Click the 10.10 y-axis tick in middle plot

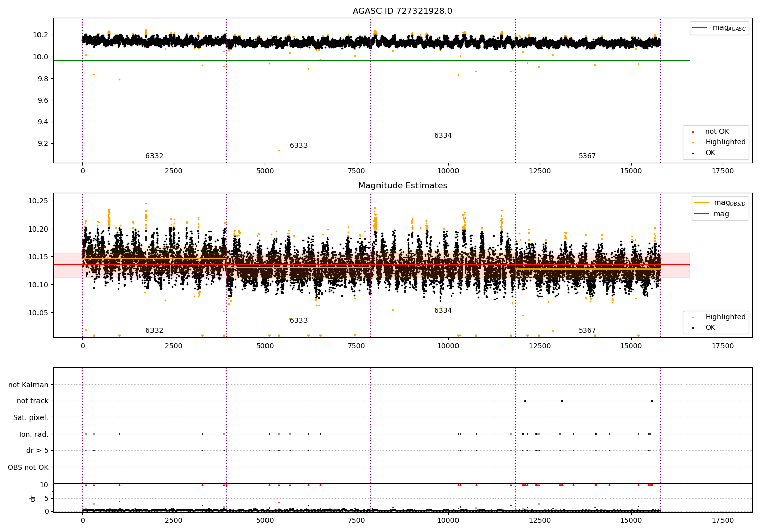pos(39,285)
